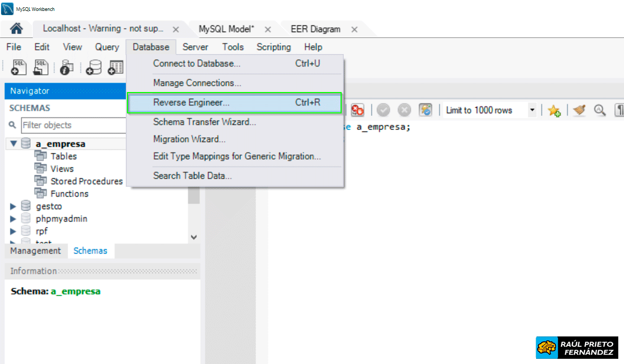Image resolution: width=624 pixels, height=364 pixels.
Task: Select the Functions node under a_empresa
Action: pyautogui.click(x=69, y=193)
